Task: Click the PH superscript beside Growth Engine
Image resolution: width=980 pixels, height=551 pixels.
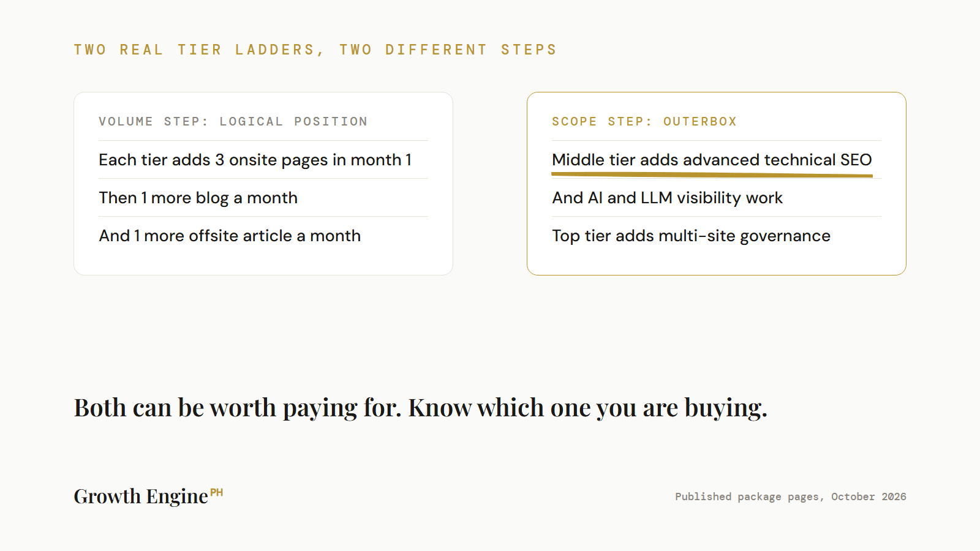Action: pyautogui.click(x=217, y=492)
